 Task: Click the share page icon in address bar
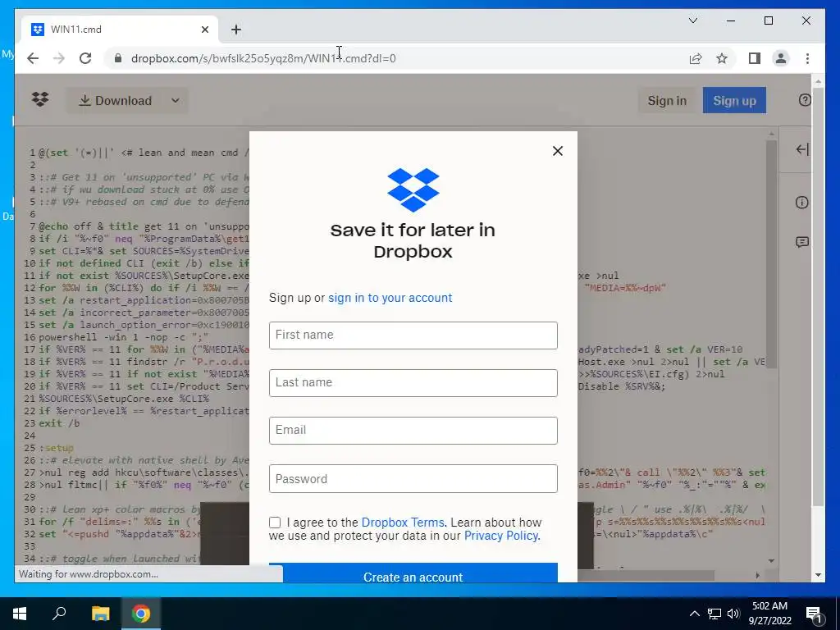696,58
